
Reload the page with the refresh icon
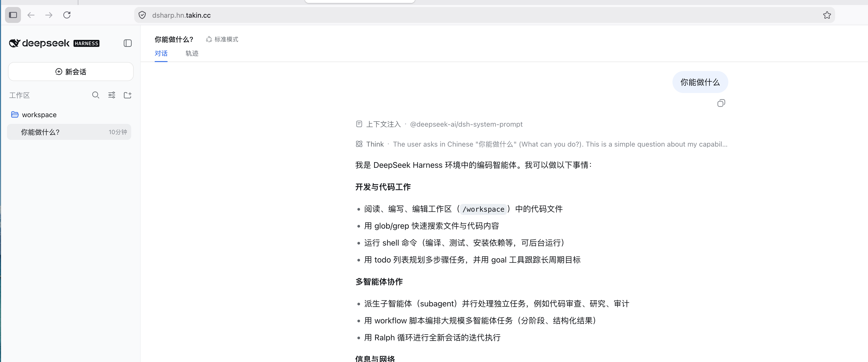point(67,15)
